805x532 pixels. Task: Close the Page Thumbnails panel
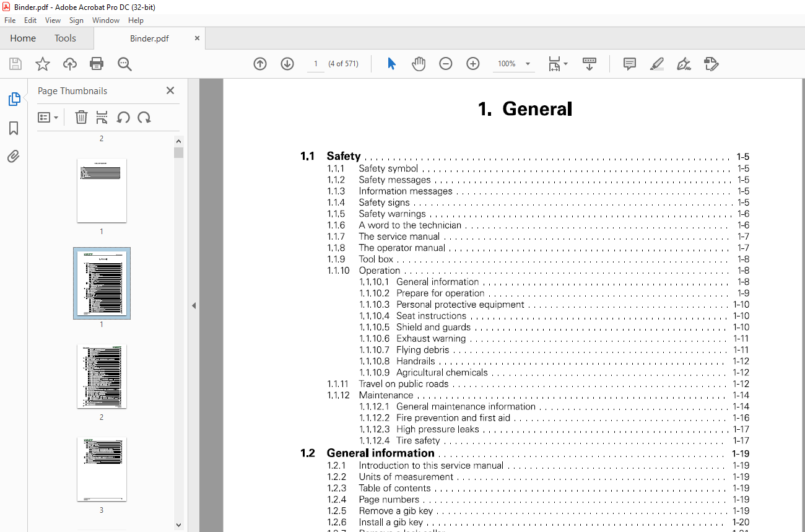170,90
